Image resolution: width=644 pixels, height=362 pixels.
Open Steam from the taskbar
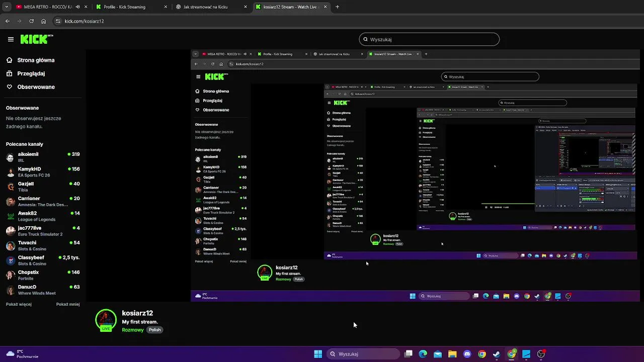[497, 354]
